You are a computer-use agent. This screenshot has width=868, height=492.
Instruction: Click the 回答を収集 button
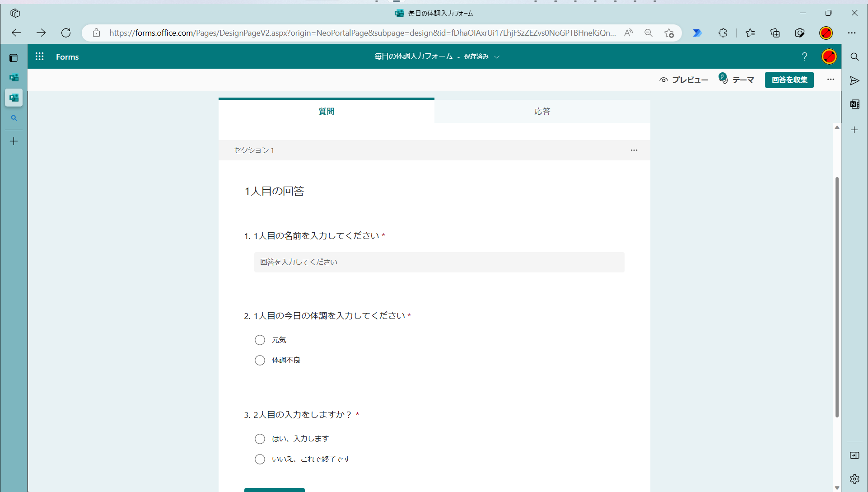[x=789, y=80]
